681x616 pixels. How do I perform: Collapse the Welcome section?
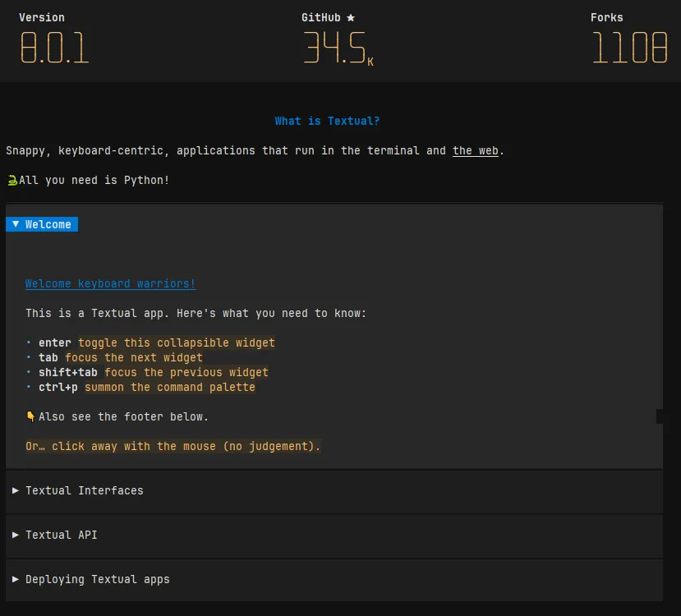click(x=42, y=224)
